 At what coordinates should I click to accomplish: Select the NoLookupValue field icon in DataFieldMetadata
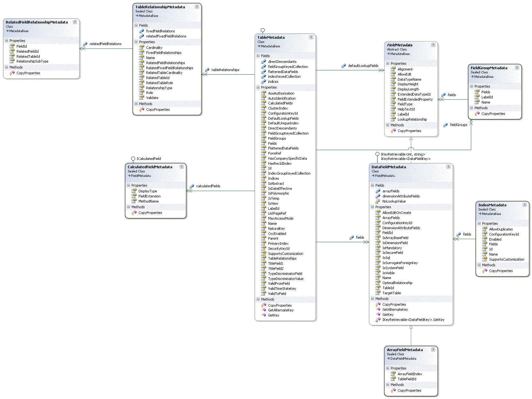tap(378, 201)
